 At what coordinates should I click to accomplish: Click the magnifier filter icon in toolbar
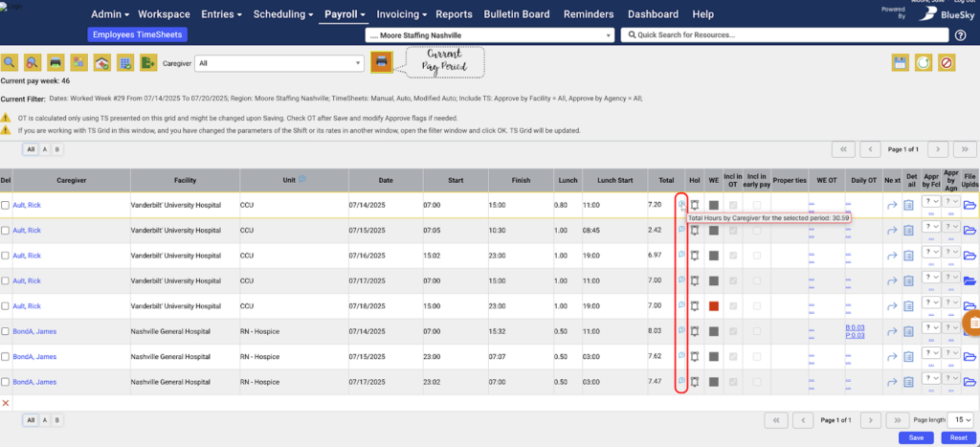tap(11, 63)
